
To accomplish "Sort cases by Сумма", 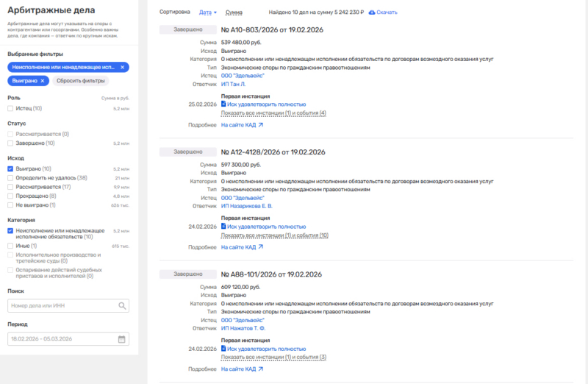I will (234, 13).
